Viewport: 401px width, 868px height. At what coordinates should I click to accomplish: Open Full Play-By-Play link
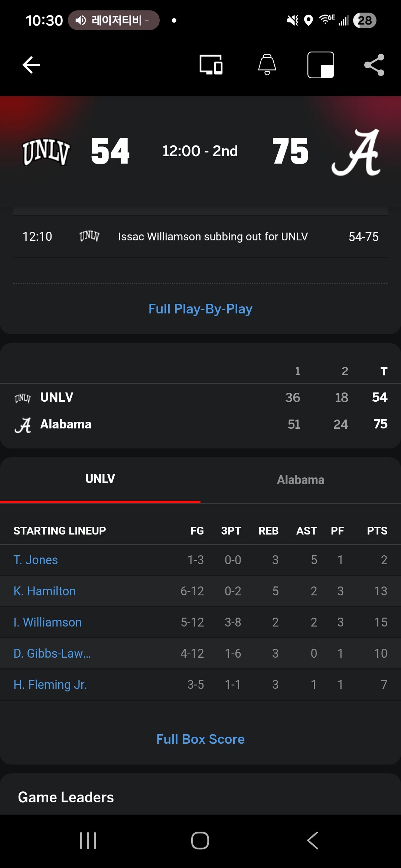click(x=200, y=309)
